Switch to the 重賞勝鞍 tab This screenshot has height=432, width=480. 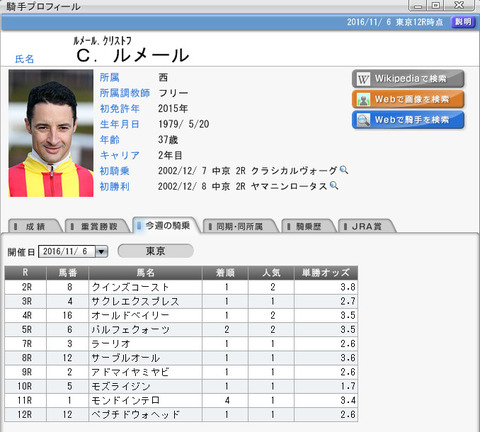pyautogui.click(x=97, y=226)
